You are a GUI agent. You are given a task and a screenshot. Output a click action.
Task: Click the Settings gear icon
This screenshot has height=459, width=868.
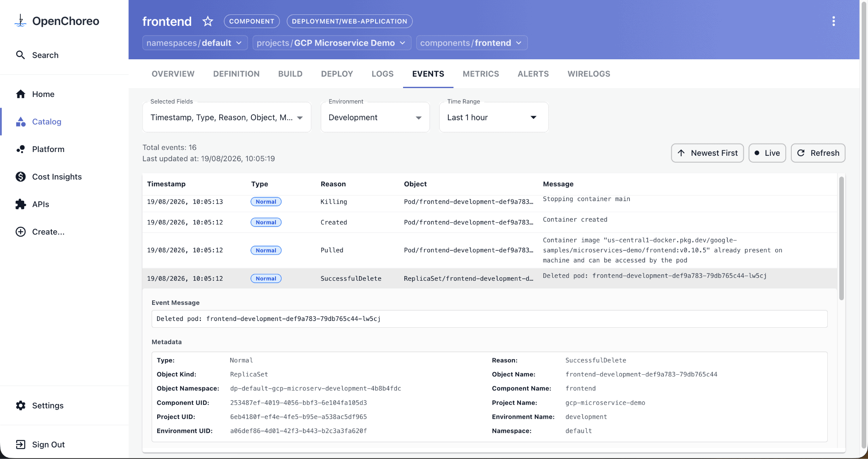20,405
